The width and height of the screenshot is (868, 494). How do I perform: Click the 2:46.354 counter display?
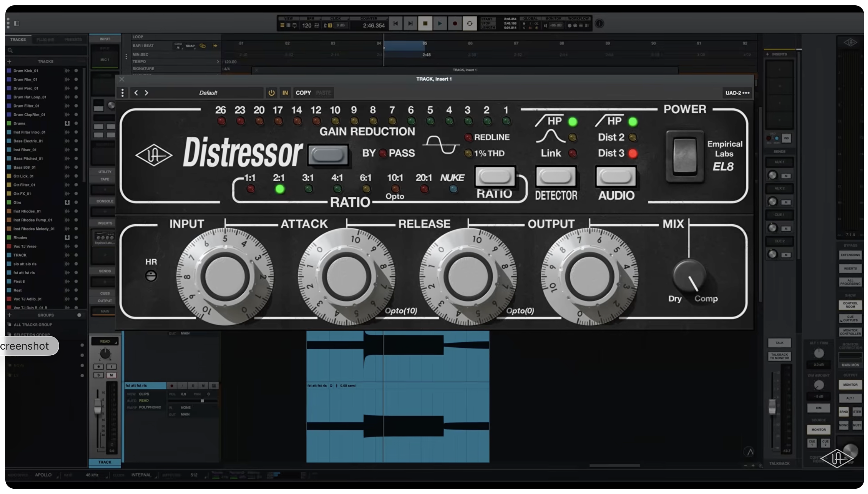374,25
